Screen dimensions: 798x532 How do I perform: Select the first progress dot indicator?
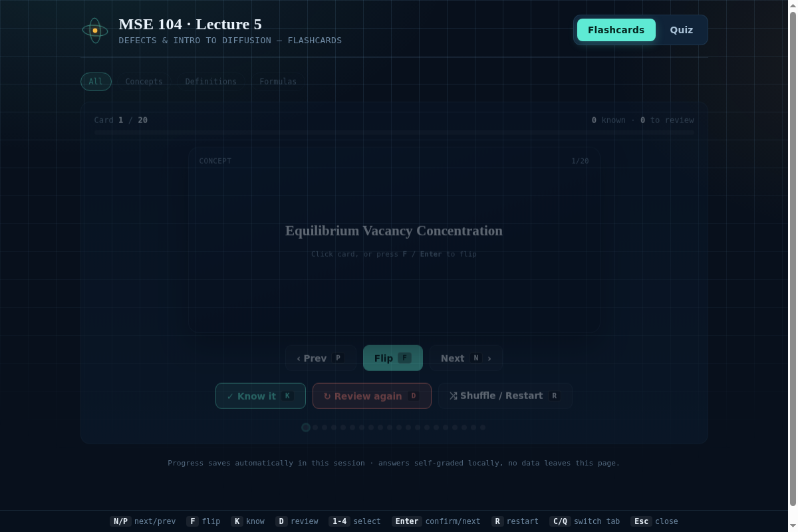pos(306,428)
